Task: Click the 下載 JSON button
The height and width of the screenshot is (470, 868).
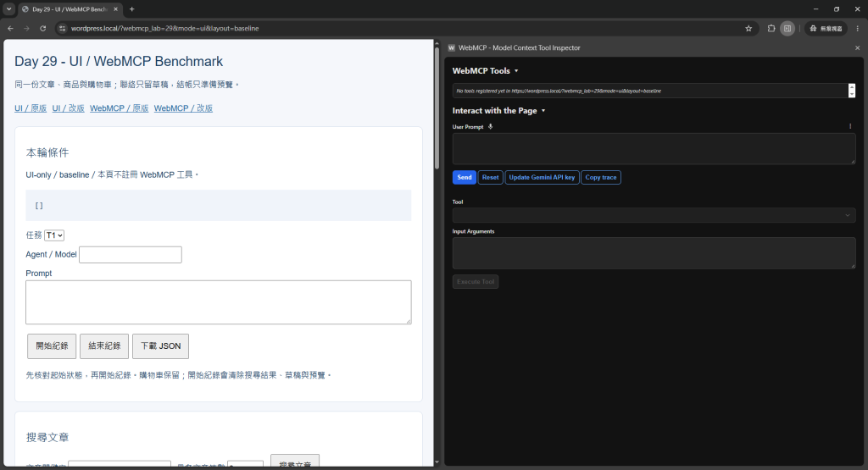Action: [x=160, y=346]
